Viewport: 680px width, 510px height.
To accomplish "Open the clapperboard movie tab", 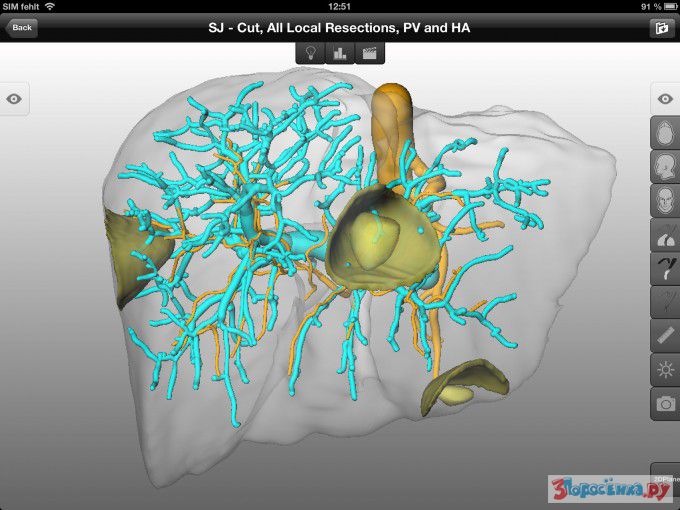I will tap(368, 53).
